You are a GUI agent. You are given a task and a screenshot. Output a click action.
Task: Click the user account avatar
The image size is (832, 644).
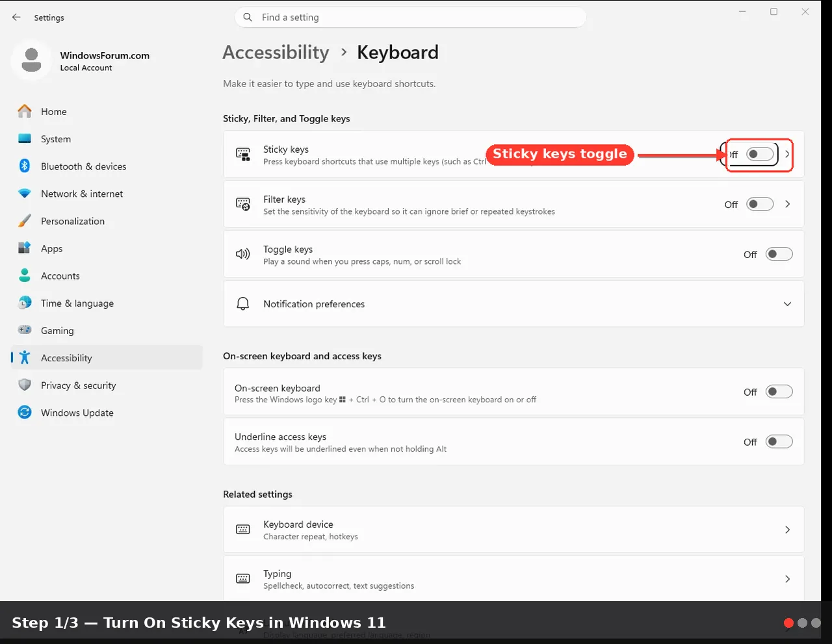[x=31, y=60]
